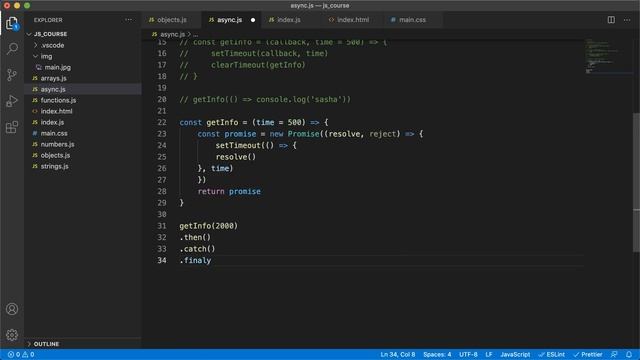The height and width of the screenshot is (360, 640).
Task: Switch to the index.js tab
Action: pyautogui.click(x=289, y=20)
